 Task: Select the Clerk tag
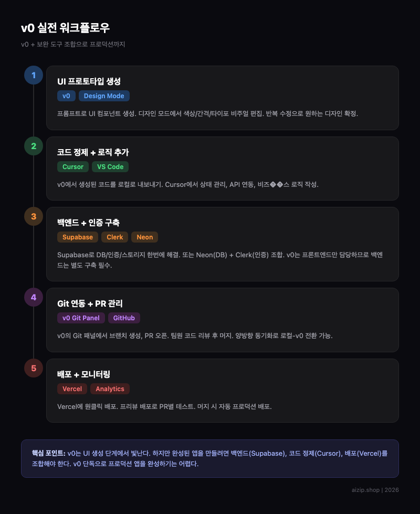115,237
